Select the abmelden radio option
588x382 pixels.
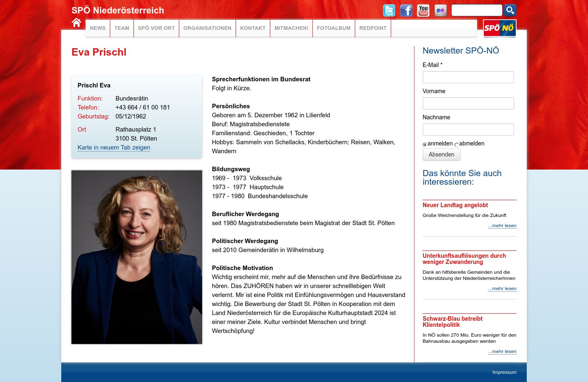coord(457,145)
